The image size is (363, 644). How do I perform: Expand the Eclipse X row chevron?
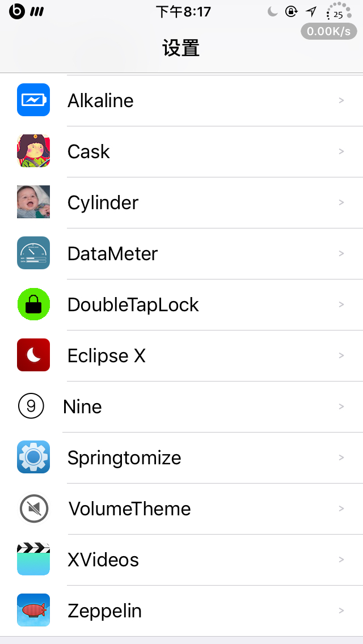click(x=341, y=355)
